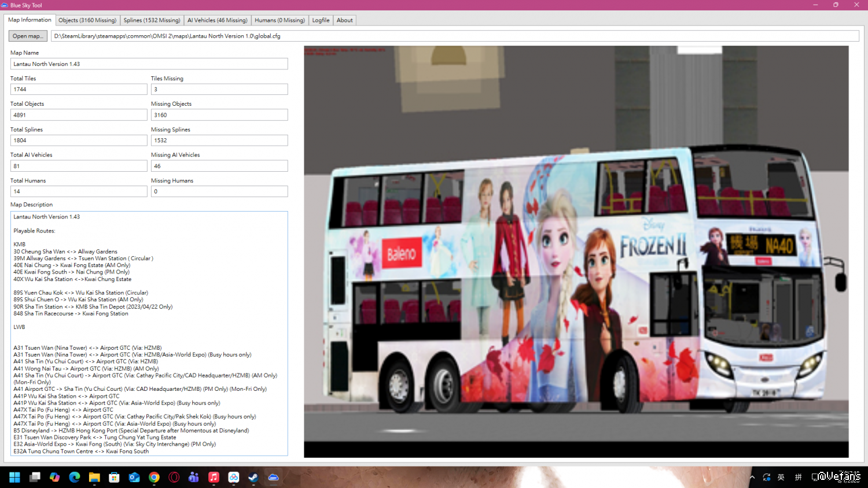
Task: Open Microsoft Store from the taskbar
Action: (x=114, y=477)
